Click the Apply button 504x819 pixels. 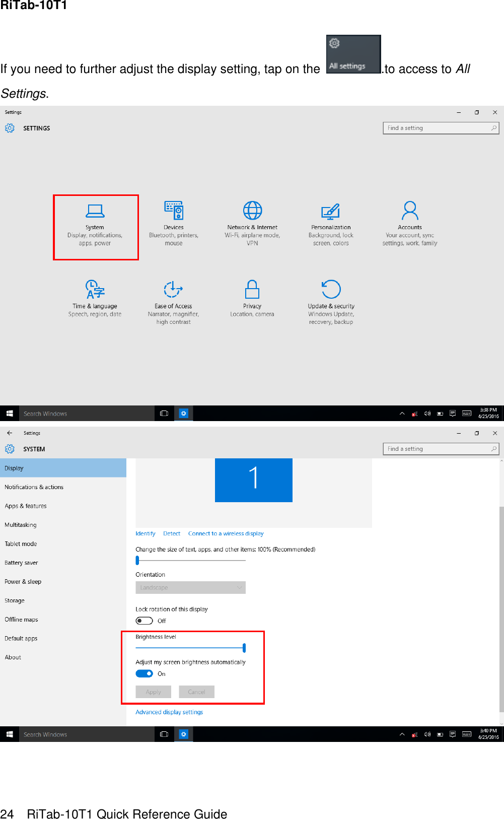coord(153,692)
